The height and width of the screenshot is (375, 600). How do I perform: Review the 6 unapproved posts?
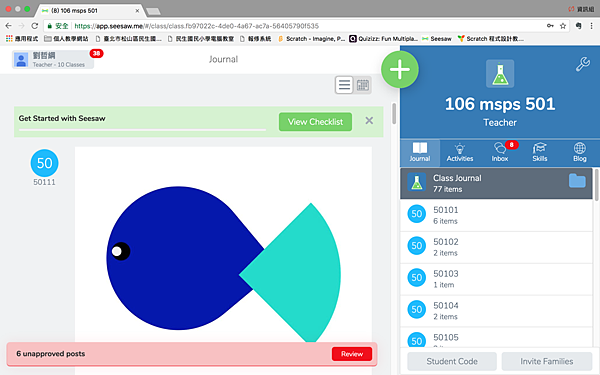(x=352, y=354)
